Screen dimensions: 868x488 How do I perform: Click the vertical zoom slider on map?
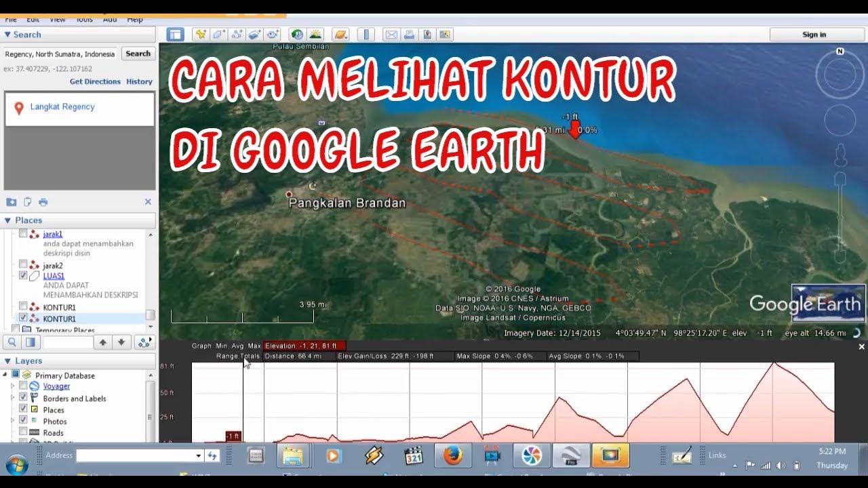point(840,217)
